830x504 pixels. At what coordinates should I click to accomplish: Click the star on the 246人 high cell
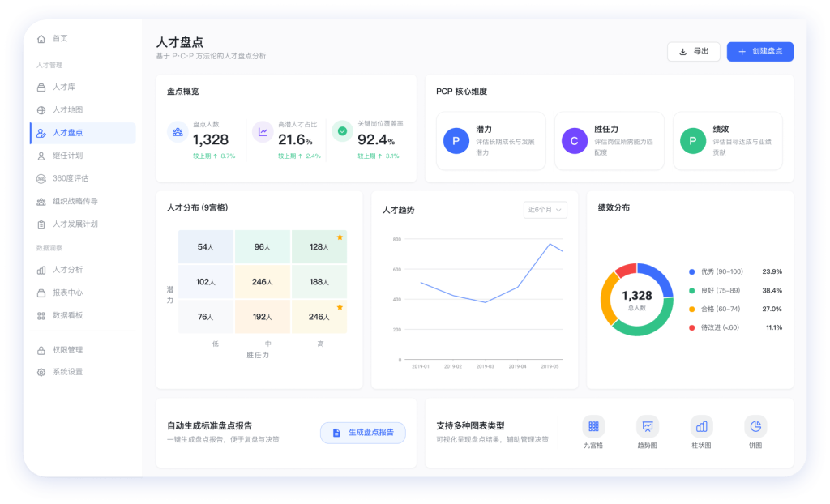(x=340, y=307)
